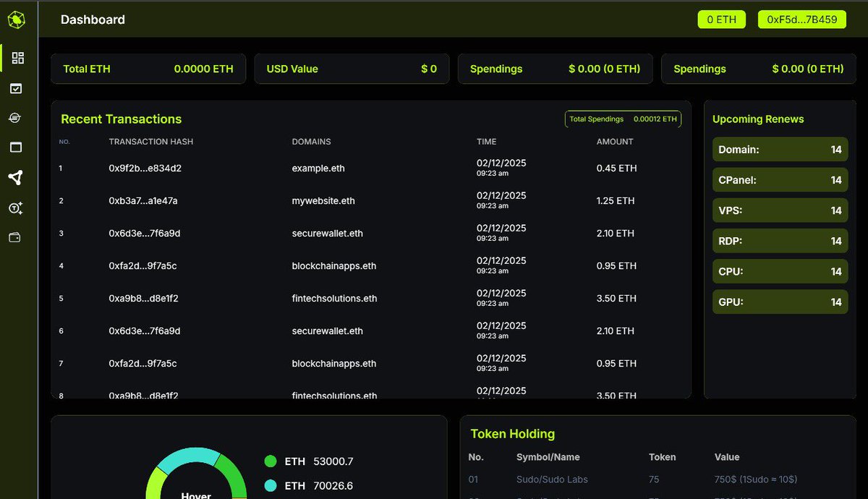Click the 0 ETH balance button
868x499 pixels.
721,20
